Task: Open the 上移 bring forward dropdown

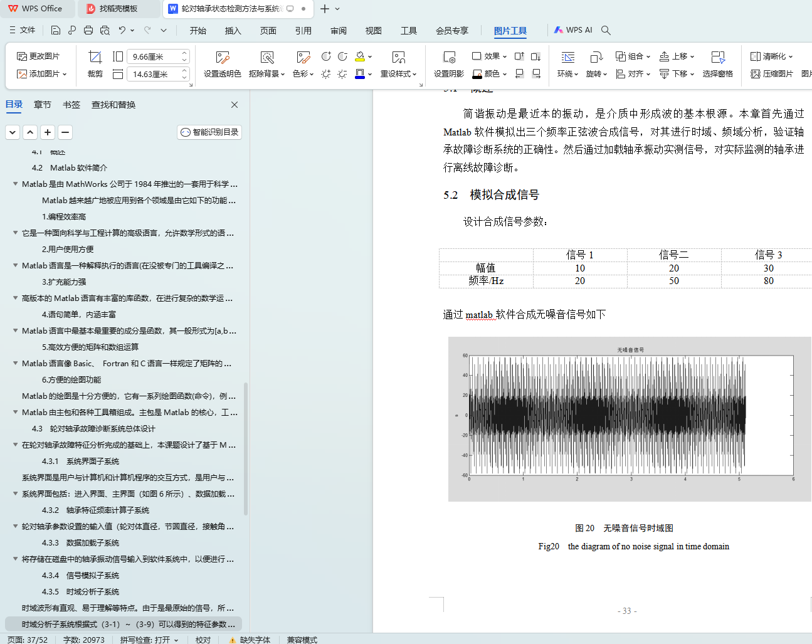Action: click(x=677, y=56)
